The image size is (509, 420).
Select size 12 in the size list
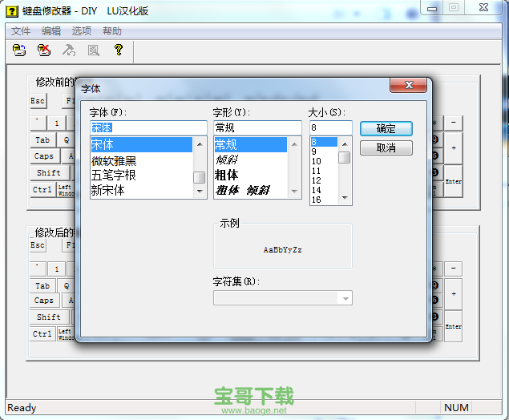tap(324, 180)
